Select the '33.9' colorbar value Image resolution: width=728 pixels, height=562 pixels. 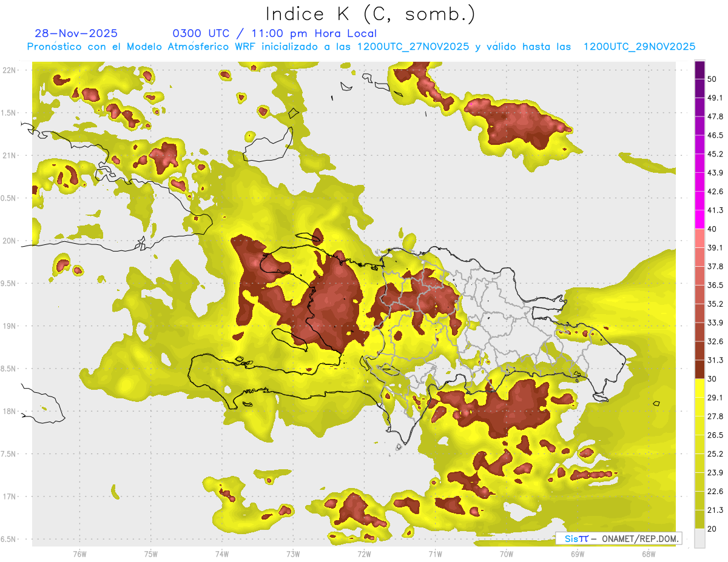(715, 323)
